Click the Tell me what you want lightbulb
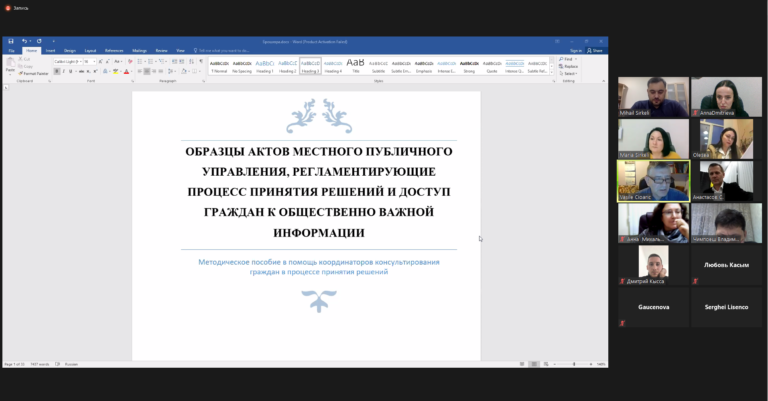768x401 pixels. (x=195, y=50)
